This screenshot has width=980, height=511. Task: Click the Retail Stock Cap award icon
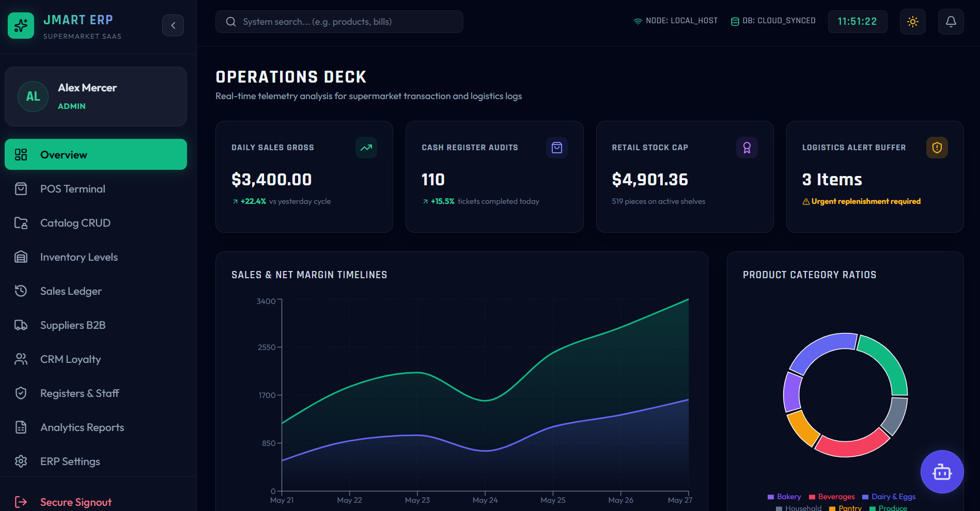(747, 148)
